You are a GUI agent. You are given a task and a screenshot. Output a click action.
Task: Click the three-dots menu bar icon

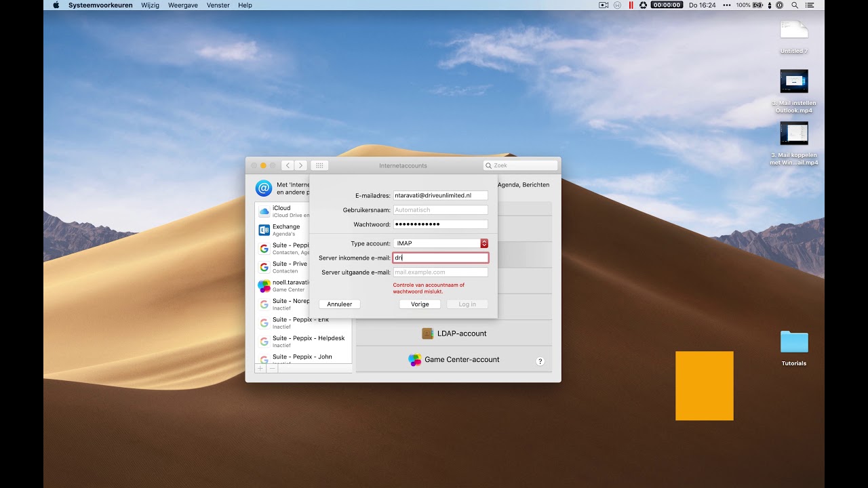pyautogui.click(x=727, y=5)
